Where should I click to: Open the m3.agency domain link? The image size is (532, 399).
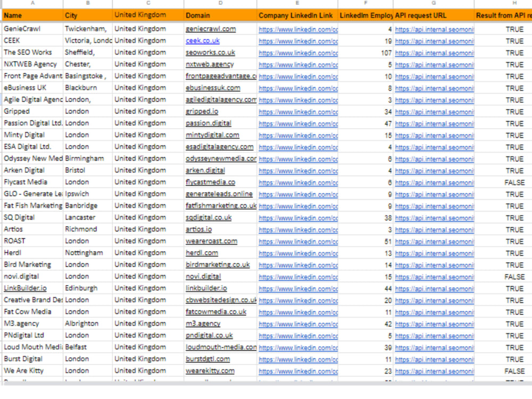pyautogui.click(x=203, y=323)
